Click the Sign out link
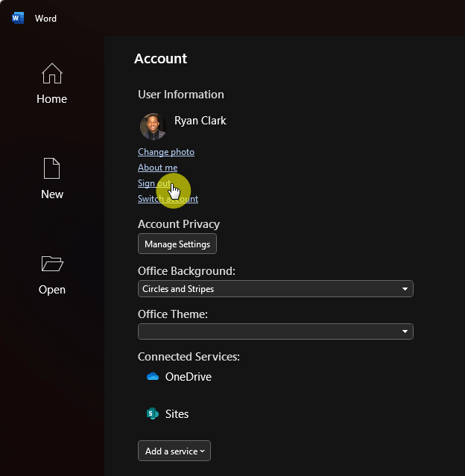This screenshot has height=476, width=465. click(154, 183)
